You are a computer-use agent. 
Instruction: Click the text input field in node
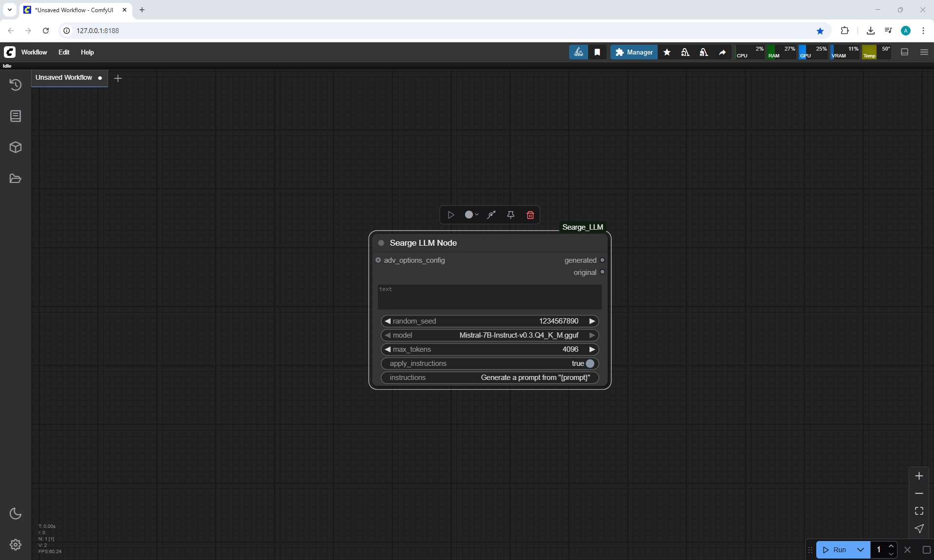point(489,297)
